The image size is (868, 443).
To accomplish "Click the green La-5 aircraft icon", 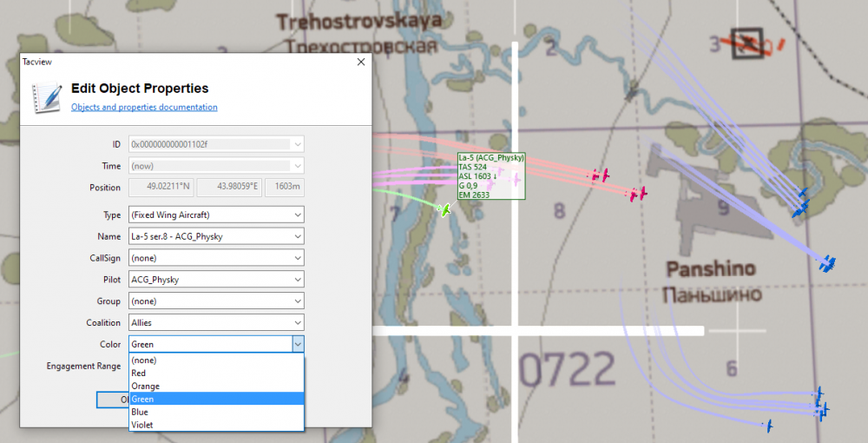I will point(444,210).
